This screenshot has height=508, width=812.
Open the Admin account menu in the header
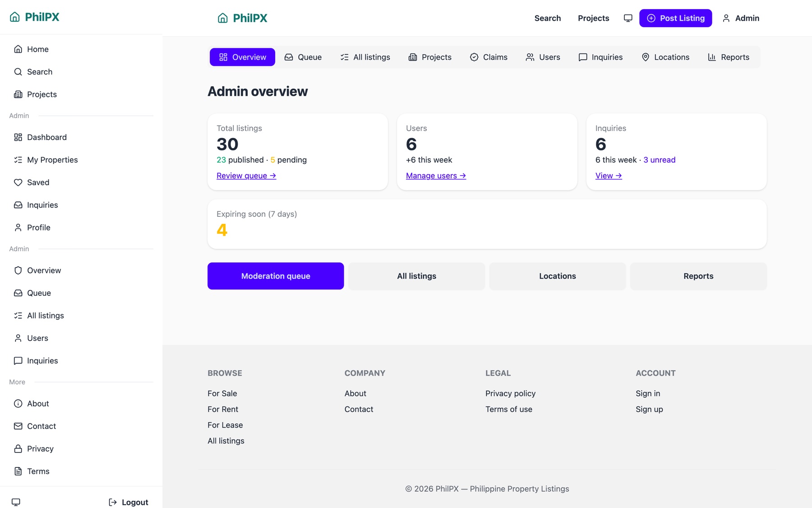741,18
